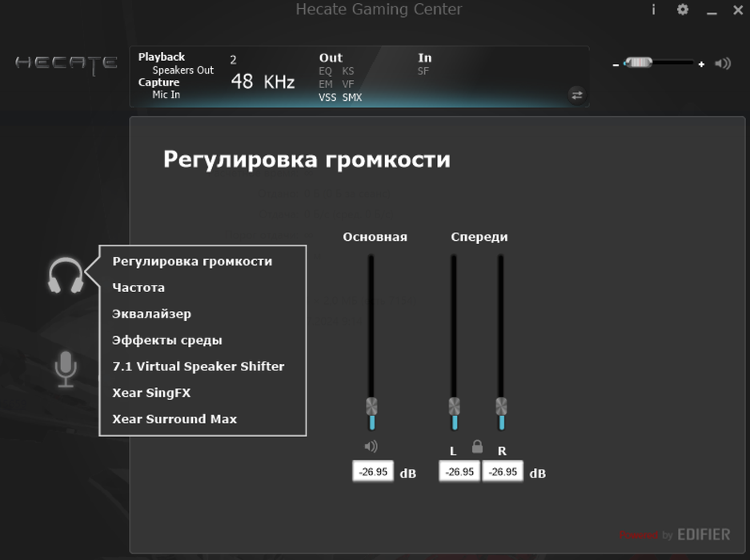The image size is (750, 560).
Task: Click the top master volume slider thumb
Action: [639, 62]
